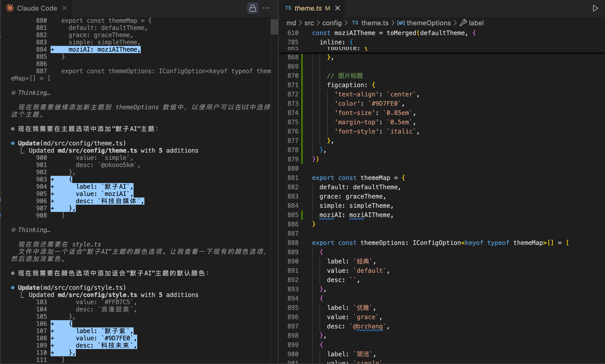Click Update(md/src/config/theme.ts) tool entry
The width and height of the screenshot is (605, 364).
pyautogui.click(x=72, y=143)
